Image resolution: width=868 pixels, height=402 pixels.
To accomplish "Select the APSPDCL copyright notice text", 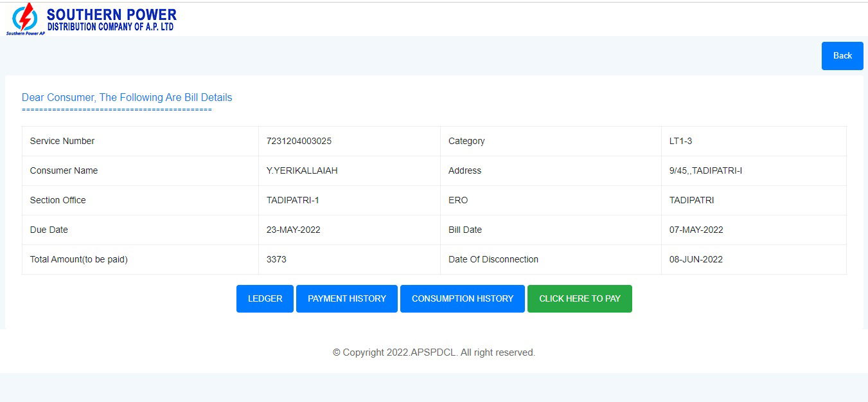I will pos(434,352).
